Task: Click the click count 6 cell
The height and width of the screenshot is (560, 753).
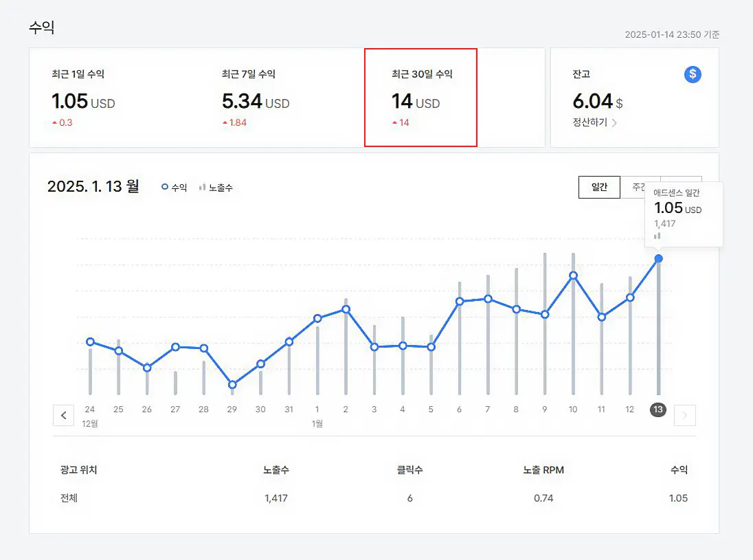Action: coord(409,499)
